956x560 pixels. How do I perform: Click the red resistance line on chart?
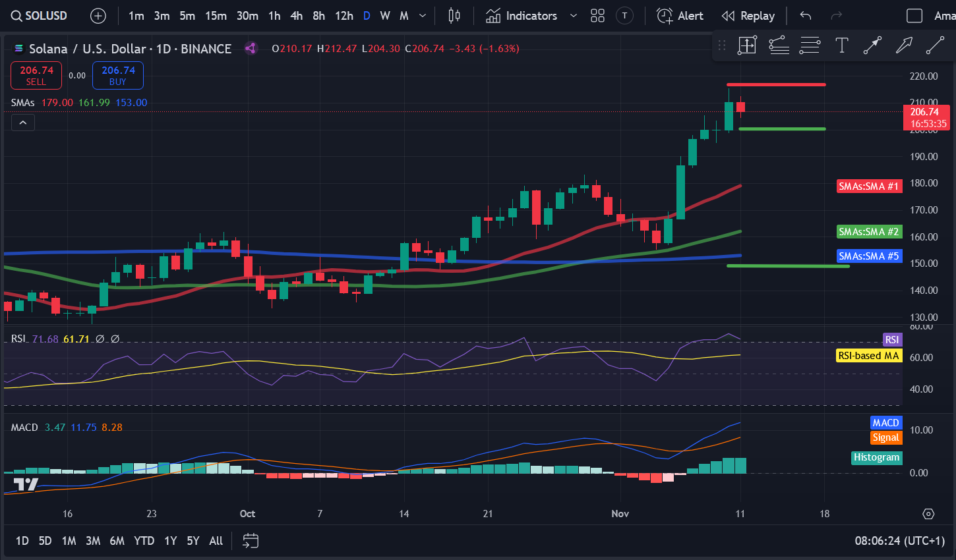(776, 84)
